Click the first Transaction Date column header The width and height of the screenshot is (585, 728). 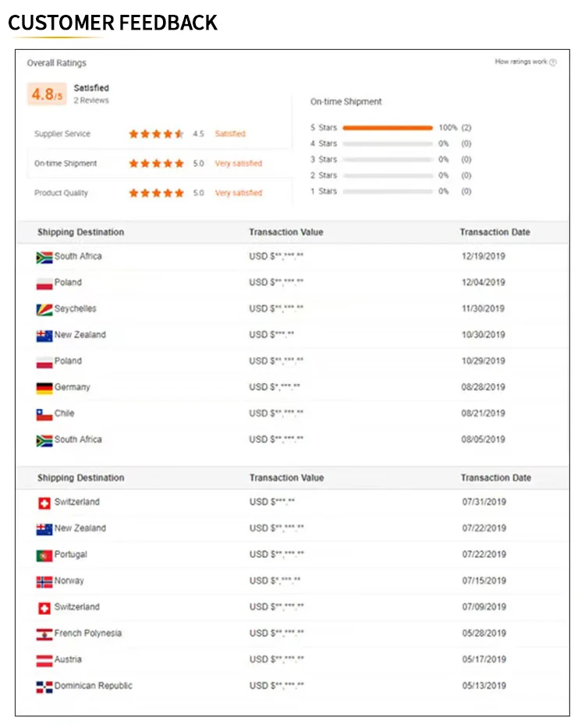point(495,233)
